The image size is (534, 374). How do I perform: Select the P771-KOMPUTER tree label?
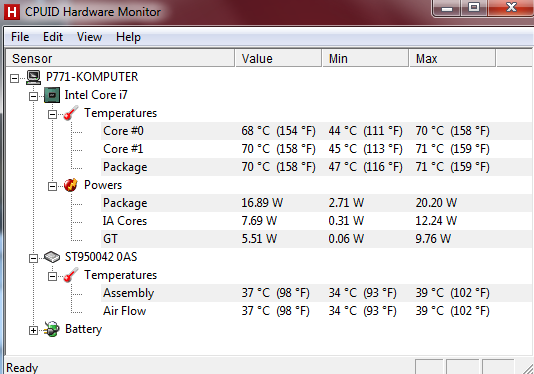point(92,77)
